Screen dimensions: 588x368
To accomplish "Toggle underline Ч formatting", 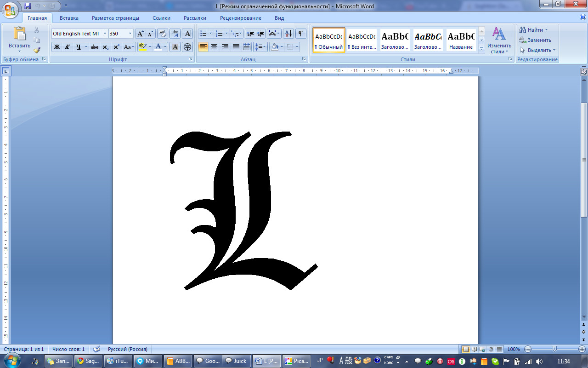I will tap(79, 47).
